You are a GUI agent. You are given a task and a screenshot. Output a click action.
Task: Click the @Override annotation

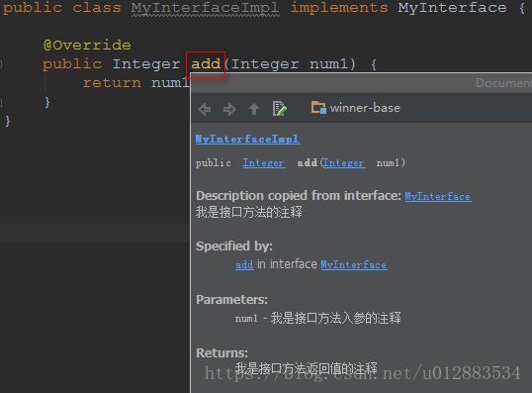point(87,46)
